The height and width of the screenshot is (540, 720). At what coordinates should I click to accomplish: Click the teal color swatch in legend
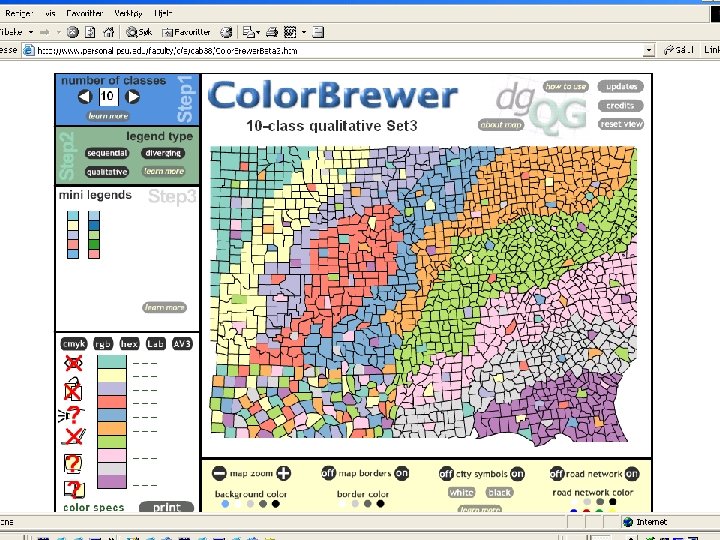pos(112,362)
